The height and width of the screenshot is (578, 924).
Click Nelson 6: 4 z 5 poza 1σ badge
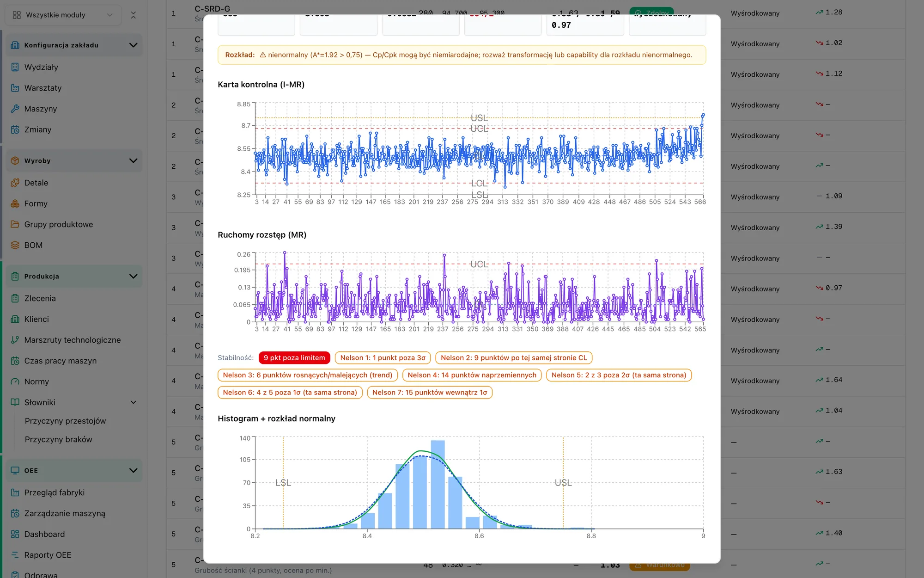coord(290,392)
